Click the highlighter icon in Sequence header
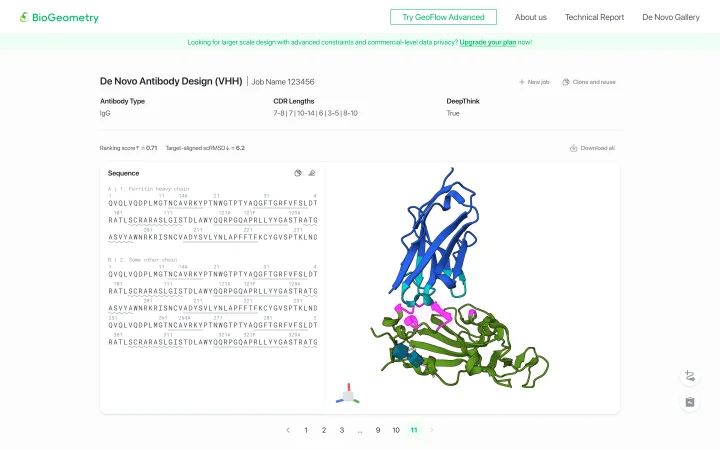720x450 pixels. point(312,173)
